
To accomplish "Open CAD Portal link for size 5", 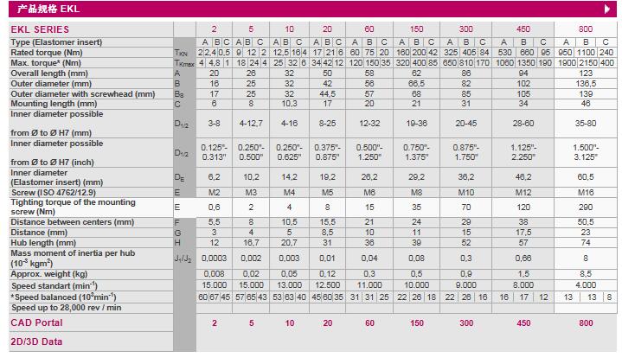I will pos(251,322).
